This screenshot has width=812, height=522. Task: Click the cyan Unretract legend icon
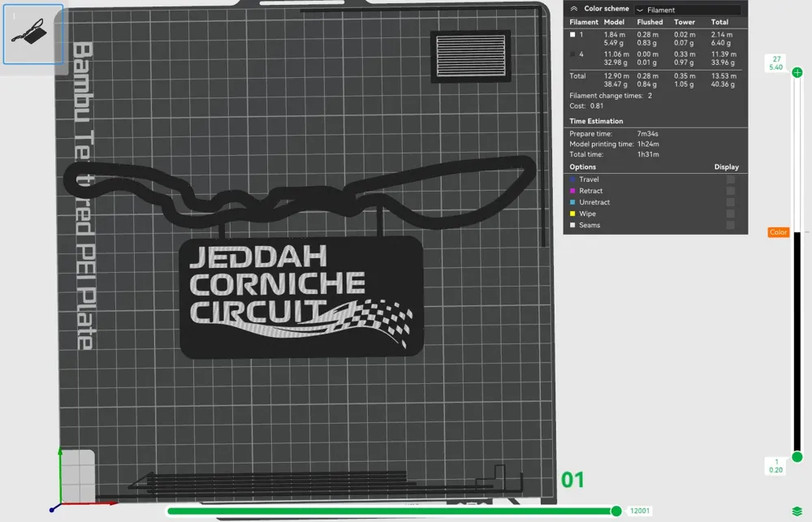[572, 202]
